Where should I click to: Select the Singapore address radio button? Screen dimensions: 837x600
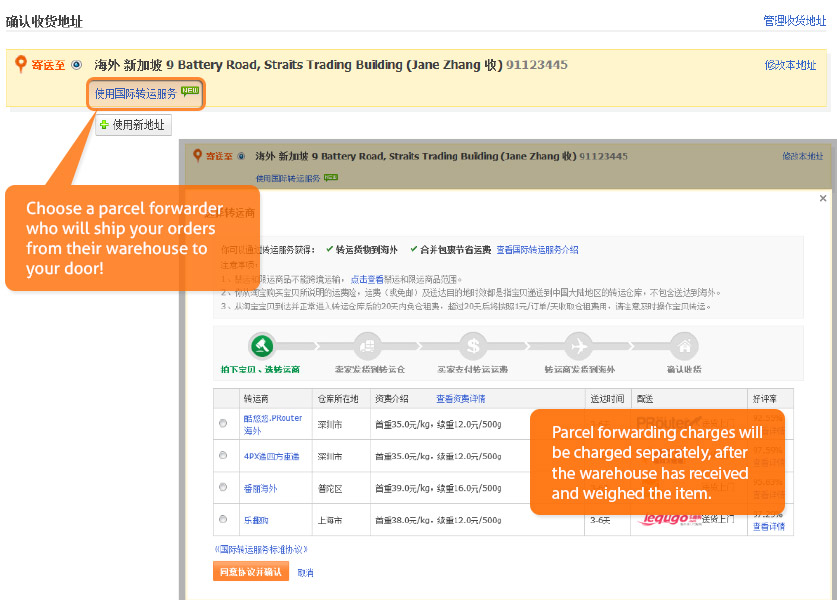click(76, 65)
